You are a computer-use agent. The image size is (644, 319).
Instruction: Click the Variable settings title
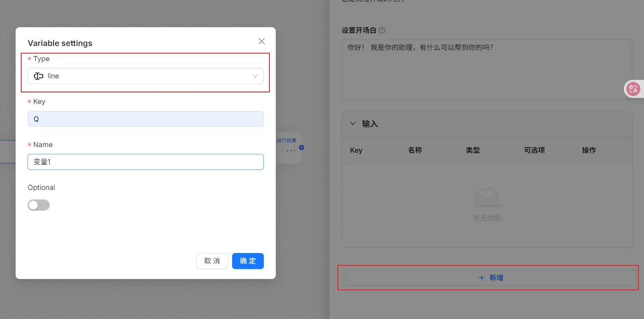point(60,43)
